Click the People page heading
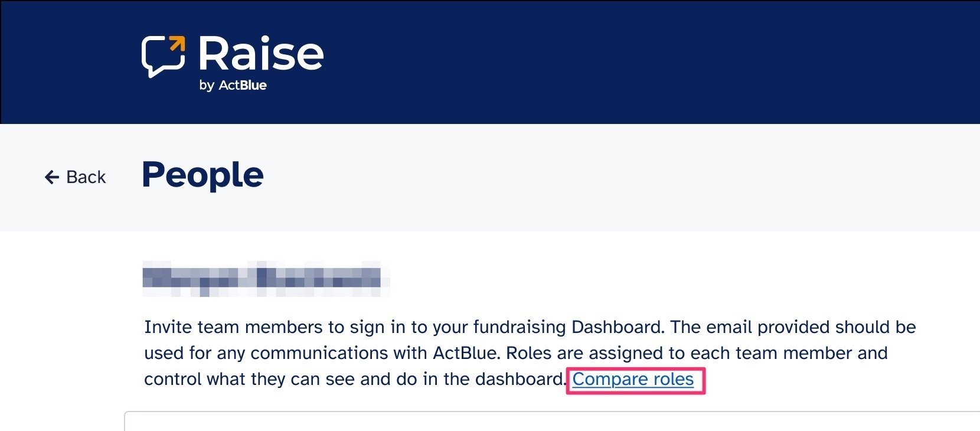Image resolution: width=980 pixels, height=431 pixels. coord(202,175)
